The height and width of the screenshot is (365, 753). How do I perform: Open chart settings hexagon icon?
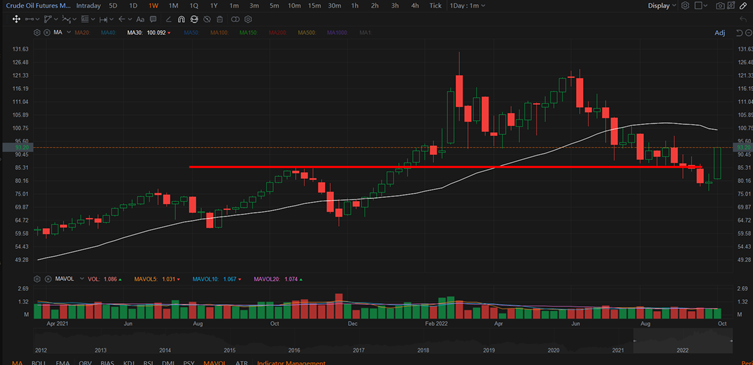click(x=685, y=6)
